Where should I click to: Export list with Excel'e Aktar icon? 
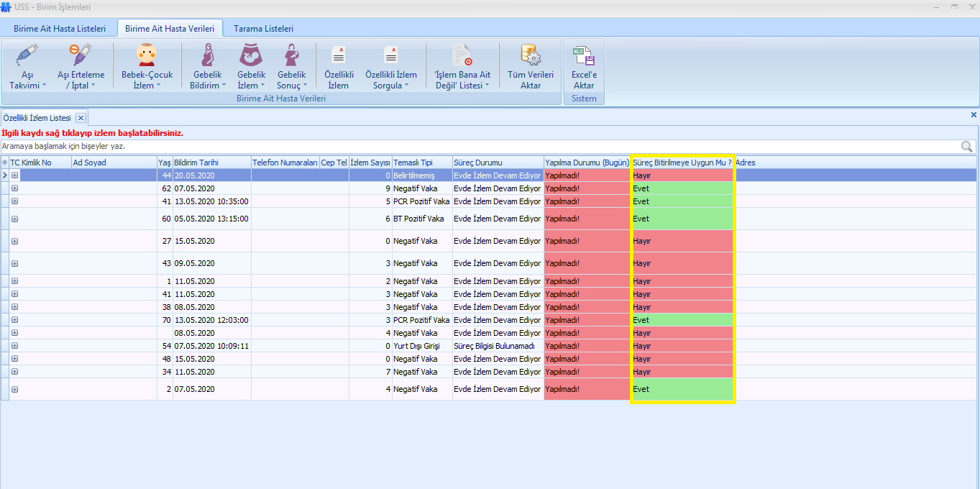coord(583,56)
